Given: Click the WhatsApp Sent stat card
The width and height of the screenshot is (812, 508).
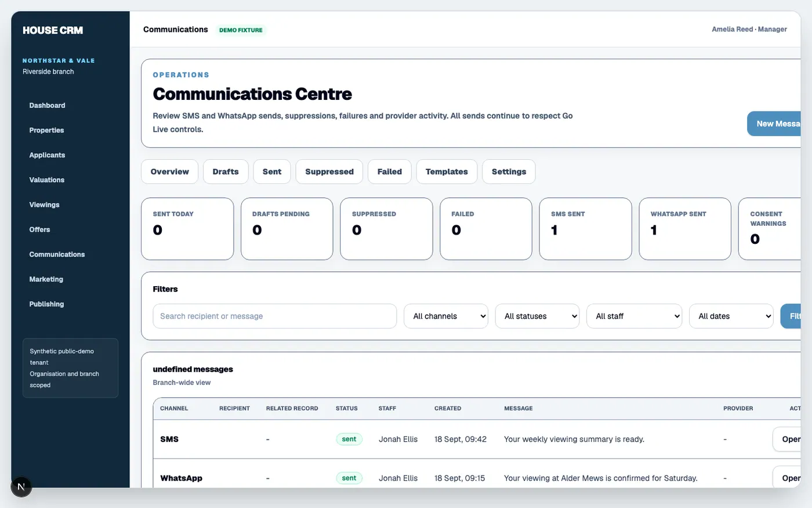Looking at the screenshot, I should tap(685, 229).
